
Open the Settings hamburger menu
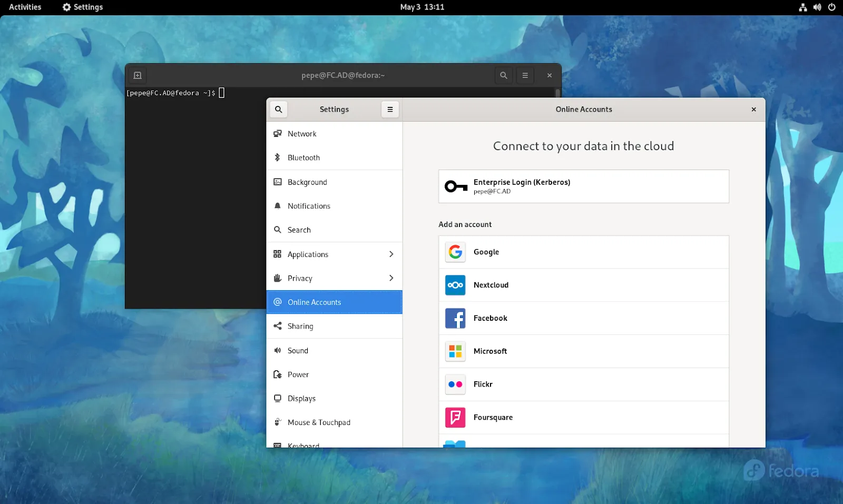point(390,110)
